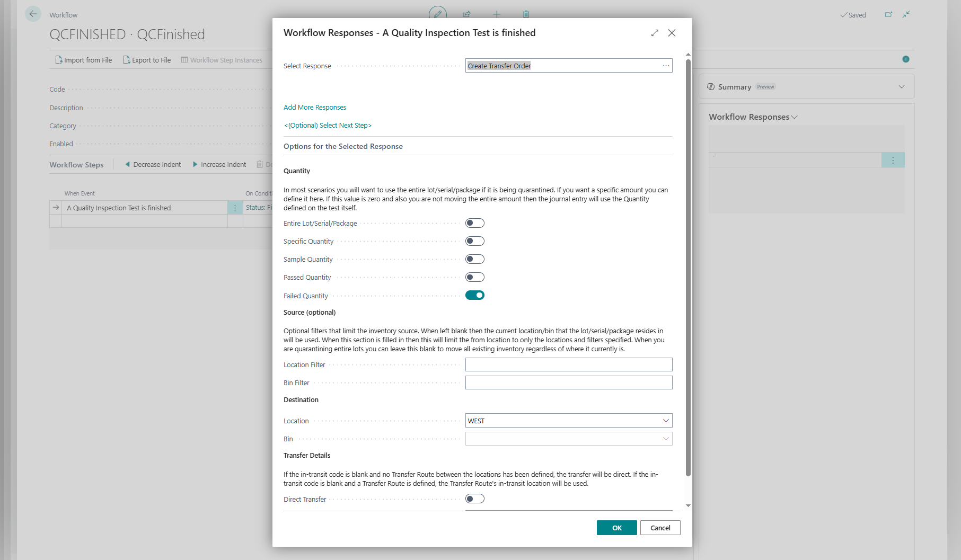This screenshot has width=961, height=560.
Task: Click Workflow Step Instances in the toolbar
Action: point(226,60)
